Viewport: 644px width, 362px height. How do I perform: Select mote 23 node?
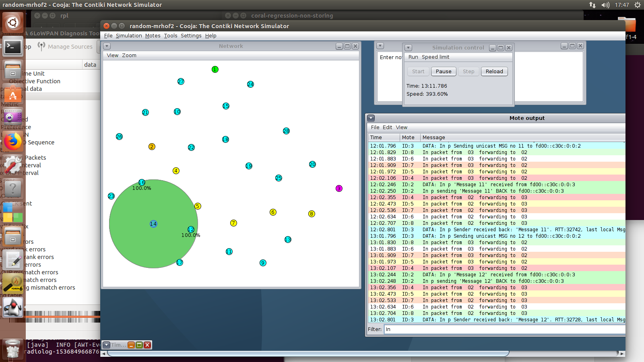111,196
